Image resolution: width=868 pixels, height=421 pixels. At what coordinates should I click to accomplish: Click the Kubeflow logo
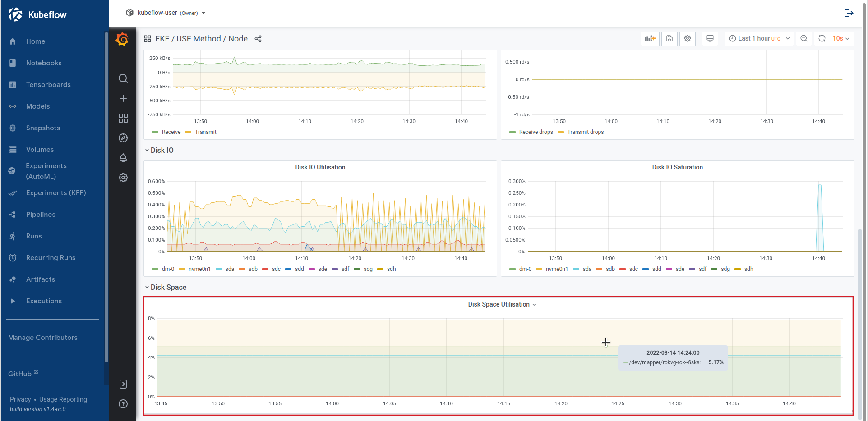(x=37, y=14)
